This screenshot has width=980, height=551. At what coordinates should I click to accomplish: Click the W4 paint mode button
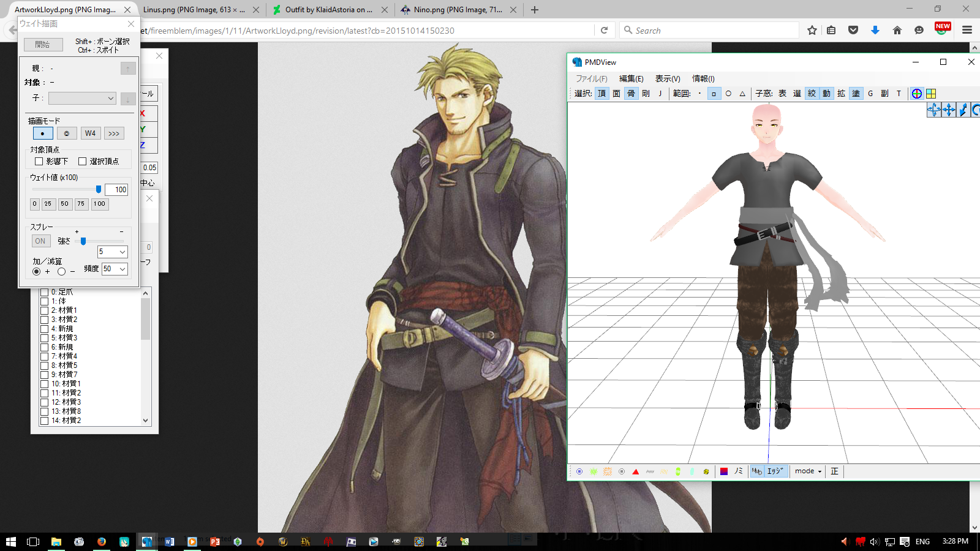pyautogui.click(x=90, y=133)
